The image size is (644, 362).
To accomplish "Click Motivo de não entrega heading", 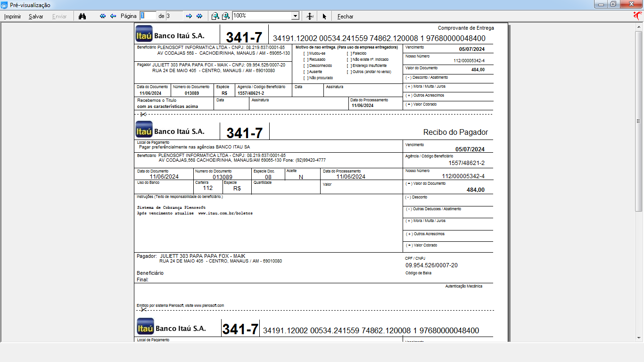I will [347, 47].
